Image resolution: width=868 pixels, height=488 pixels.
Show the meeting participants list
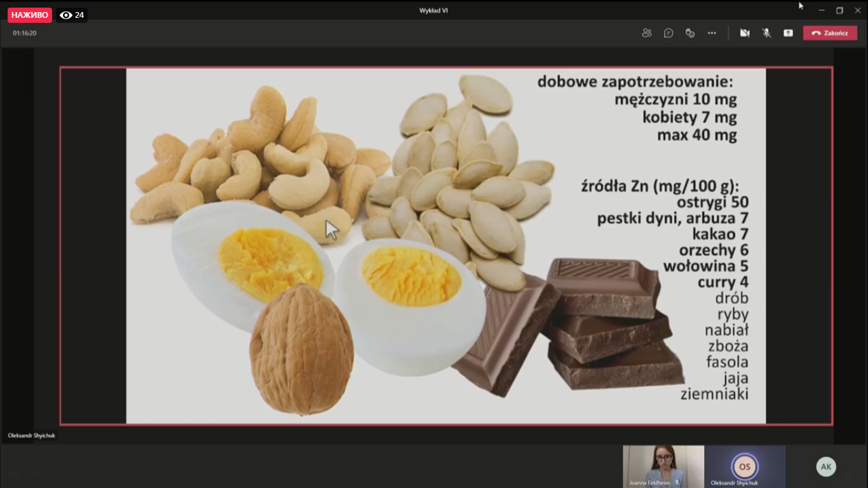click(647, 33)
